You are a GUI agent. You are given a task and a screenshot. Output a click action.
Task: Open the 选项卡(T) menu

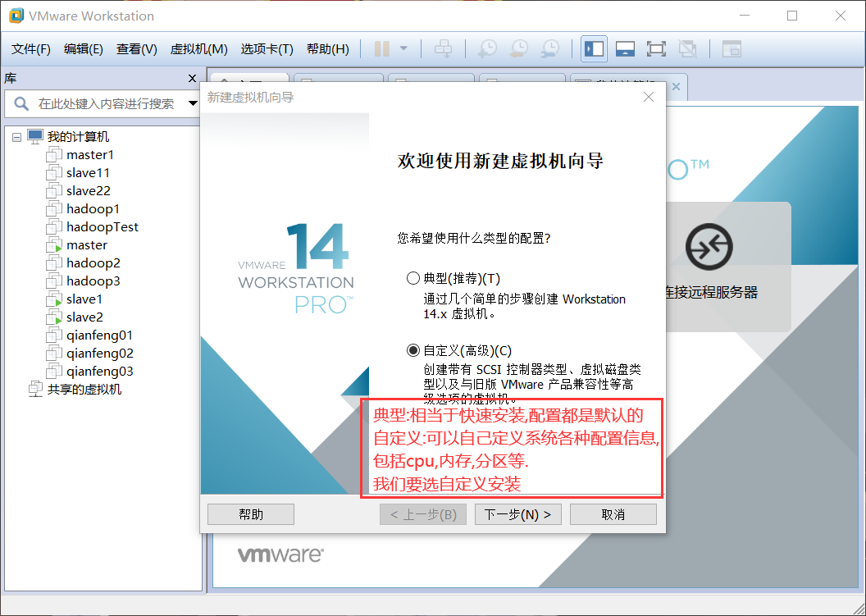point(267,48)
